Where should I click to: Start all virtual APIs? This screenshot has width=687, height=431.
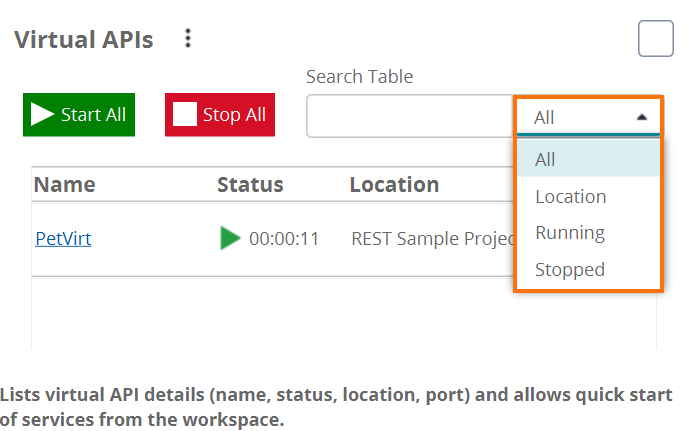[x=79, y=115]
